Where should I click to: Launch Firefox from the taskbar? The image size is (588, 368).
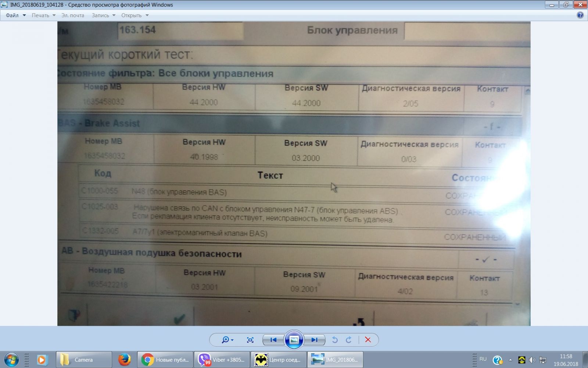pos(125,360)
